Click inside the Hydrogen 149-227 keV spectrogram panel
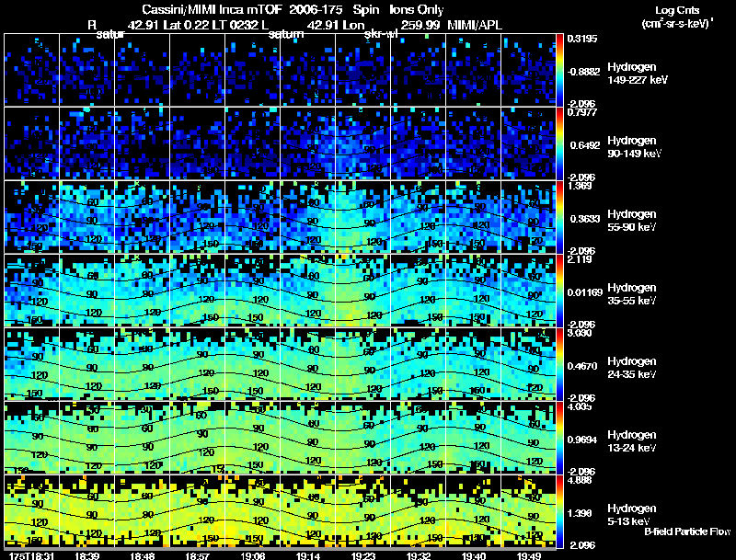Image resolution: width=736 pixels, height=560 pixels. [281, 70]
